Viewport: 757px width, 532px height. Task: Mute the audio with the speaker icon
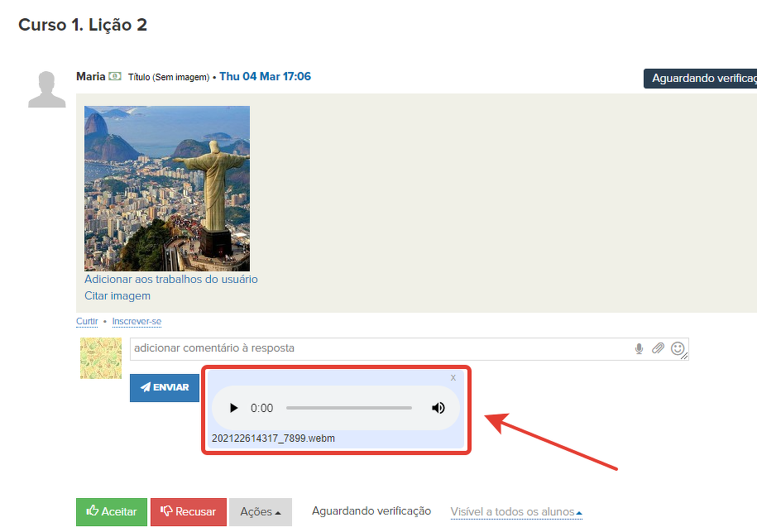pos(438,408)
